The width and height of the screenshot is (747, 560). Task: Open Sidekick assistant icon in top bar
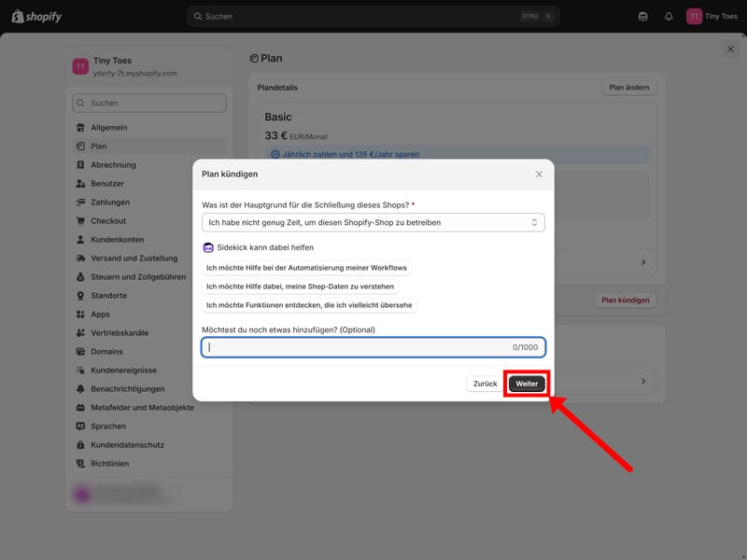(x=642, y=16)
